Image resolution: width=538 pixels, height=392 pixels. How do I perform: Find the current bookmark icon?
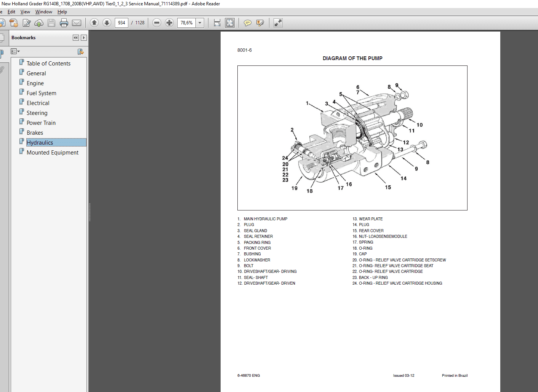tap(80, 51)
